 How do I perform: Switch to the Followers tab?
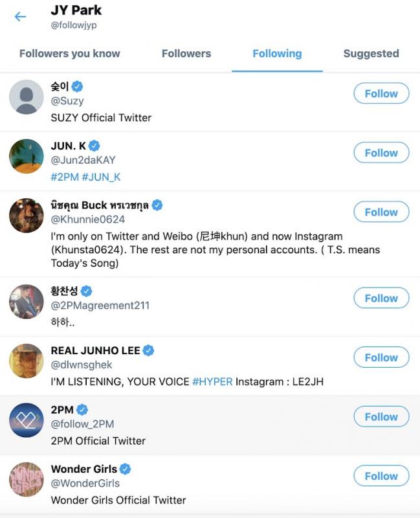(x=186, y=54)
